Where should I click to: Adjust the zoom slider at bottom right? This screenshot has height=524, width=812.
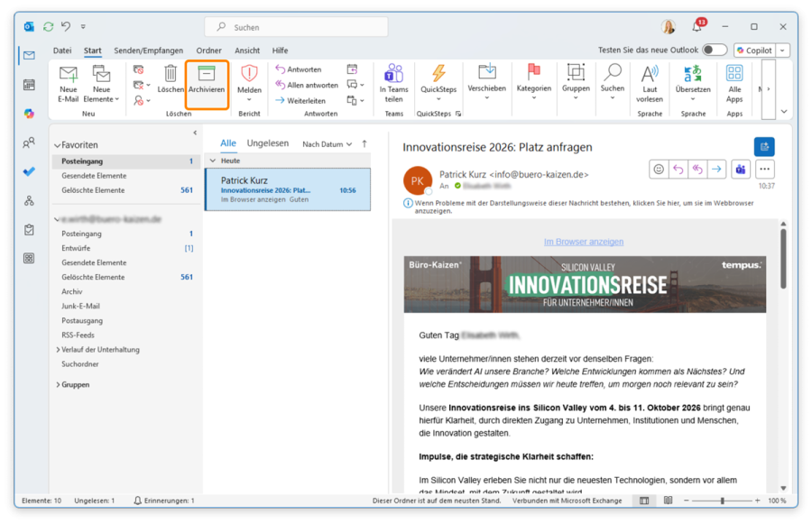click(722, 500)
